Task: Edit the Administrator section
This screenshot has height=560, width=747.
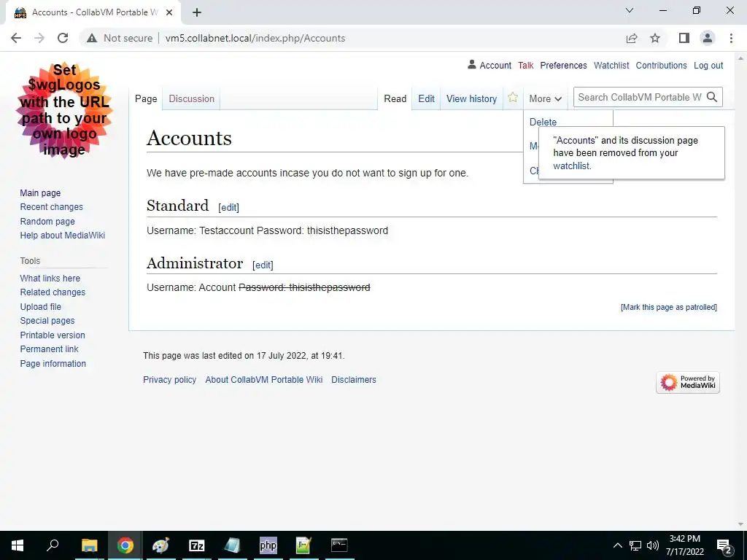Action: coord(263,265)
